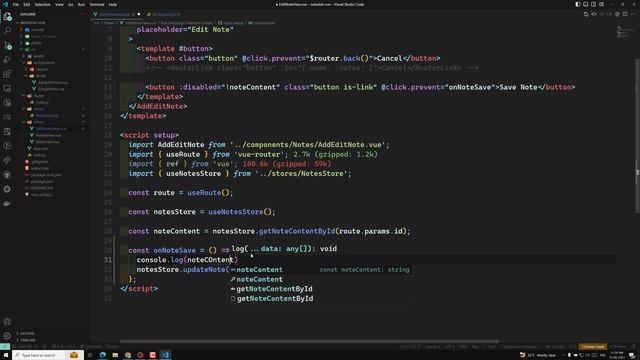Open the View menu
The image size is (640, 360).
pyautogui.click(x=59, y=4)
